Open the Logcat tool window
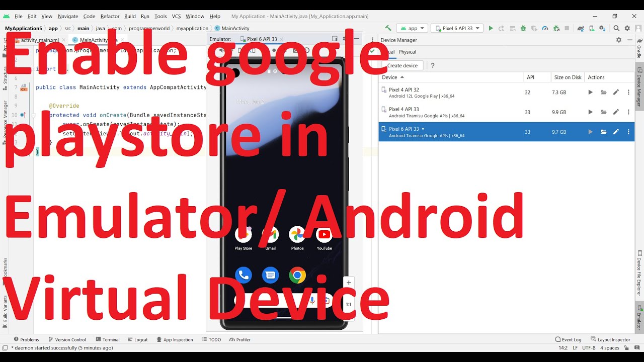Image resolution: width=644 pixels, height=362 pixels. [x=138, y=339]
